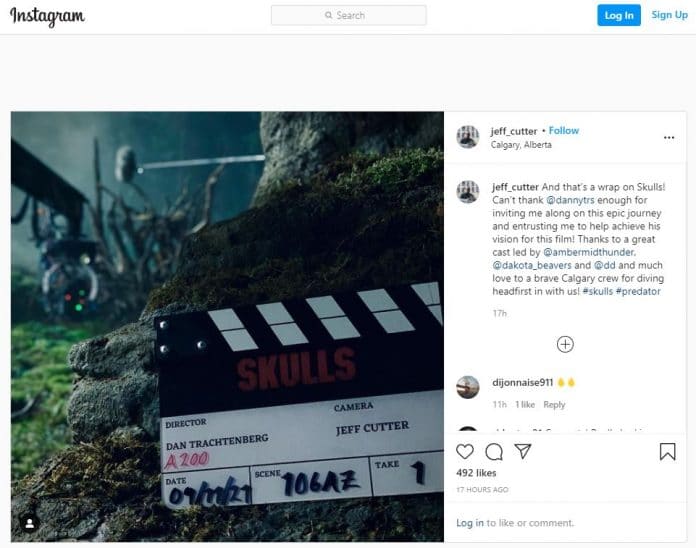
Task: Open the @dd mention
Action: pyautogui.click(x=605, y=265)
